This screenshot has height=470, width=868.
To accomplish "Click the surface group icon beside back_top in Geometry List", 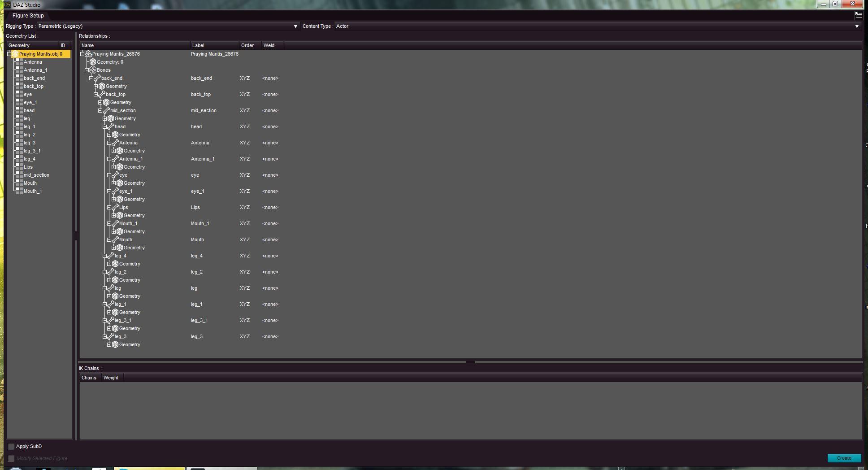I will [x=19, y=86].
